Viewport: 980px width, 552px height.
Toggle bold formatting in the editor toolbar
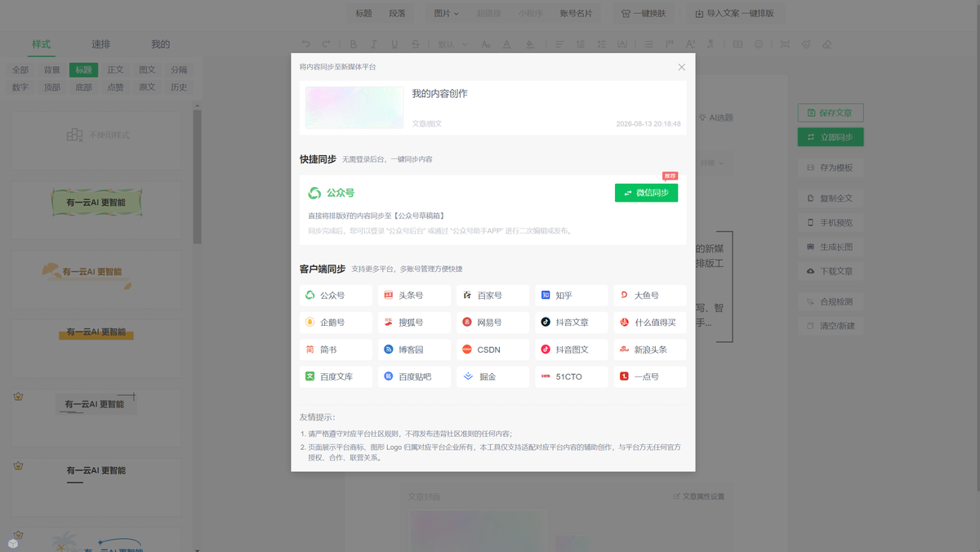354,44
